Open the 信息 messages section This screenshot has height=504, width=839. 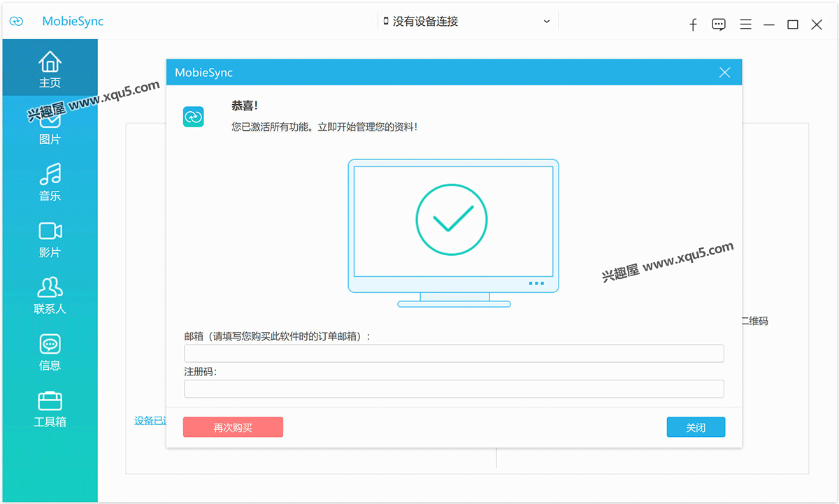[50, 352]
